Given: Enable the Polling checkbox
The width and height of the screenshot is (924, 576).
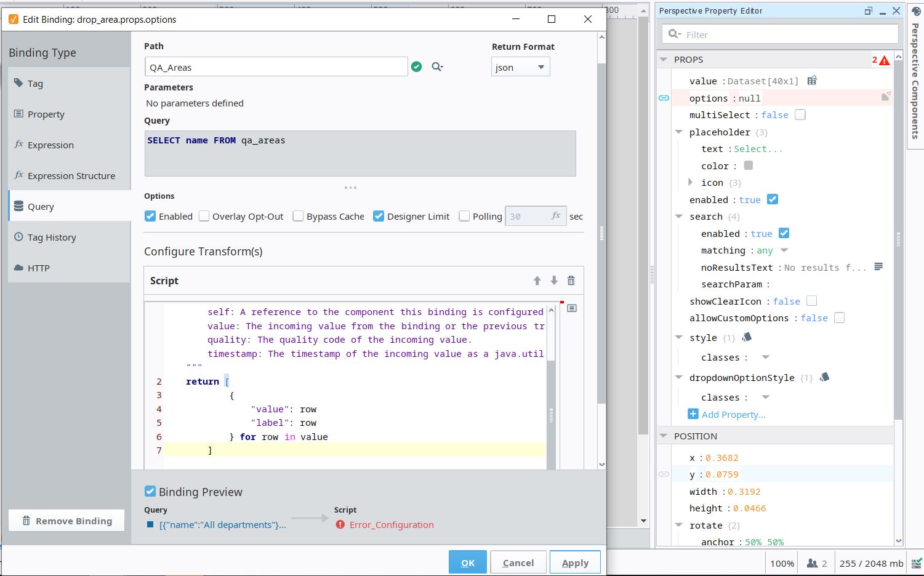Looking at the screenshot, I should click(464, 216).
